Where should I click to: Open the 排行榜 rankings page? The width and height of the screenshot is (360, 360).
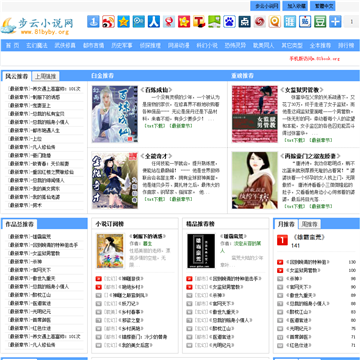(346, 45)
